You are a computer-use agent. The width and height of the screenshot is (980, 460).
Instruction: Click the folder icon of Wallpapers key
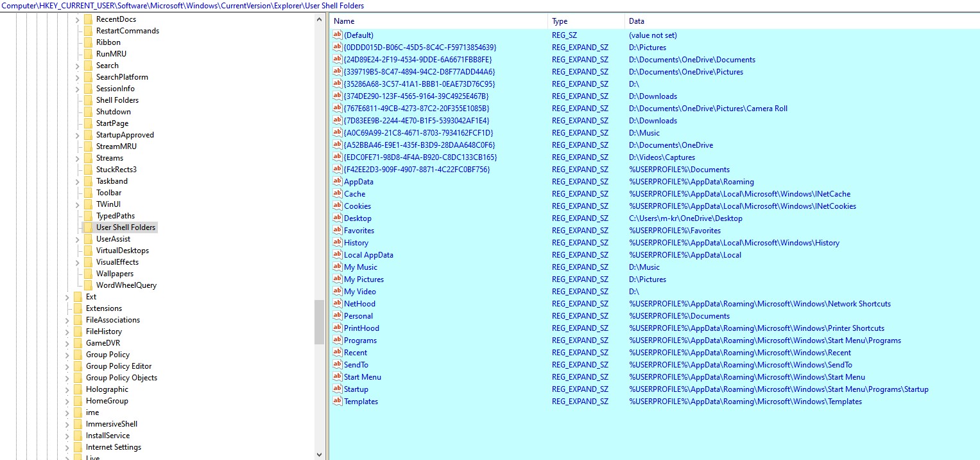point(88,274)
